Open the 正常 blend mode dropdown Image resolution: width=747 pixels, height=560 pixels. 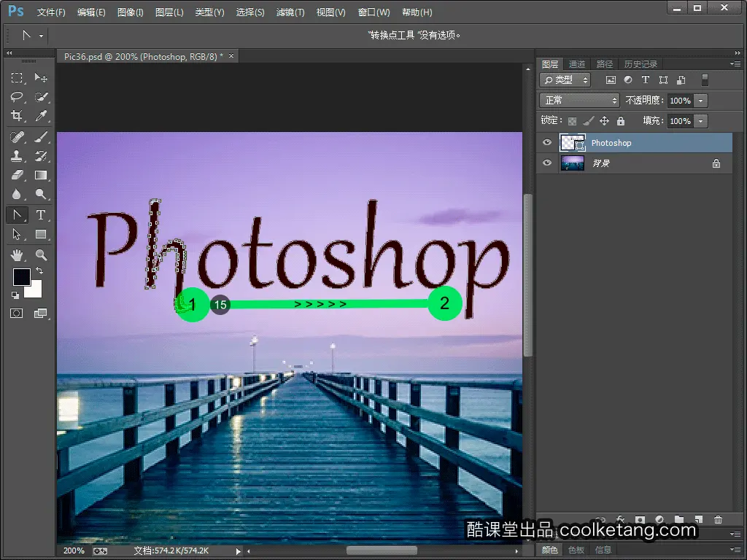point(579,101)
